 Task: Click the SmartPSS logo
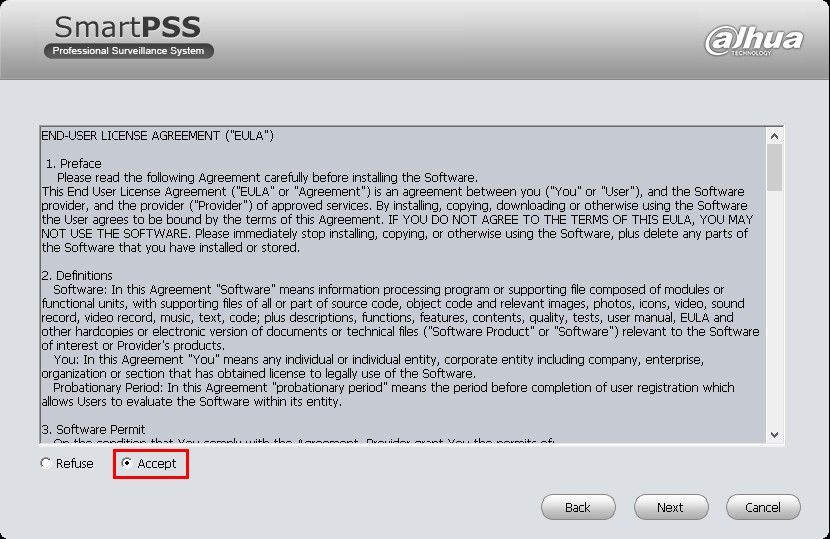128,27
